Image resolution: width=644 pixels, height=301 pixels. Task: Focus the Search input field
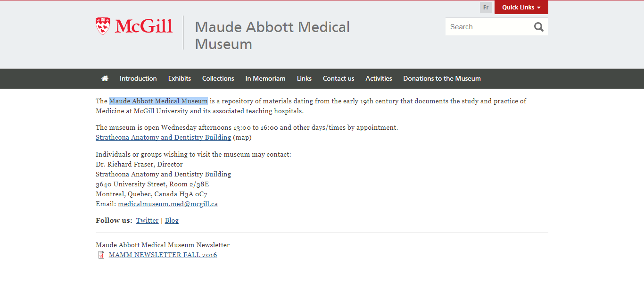click(489, 27)
